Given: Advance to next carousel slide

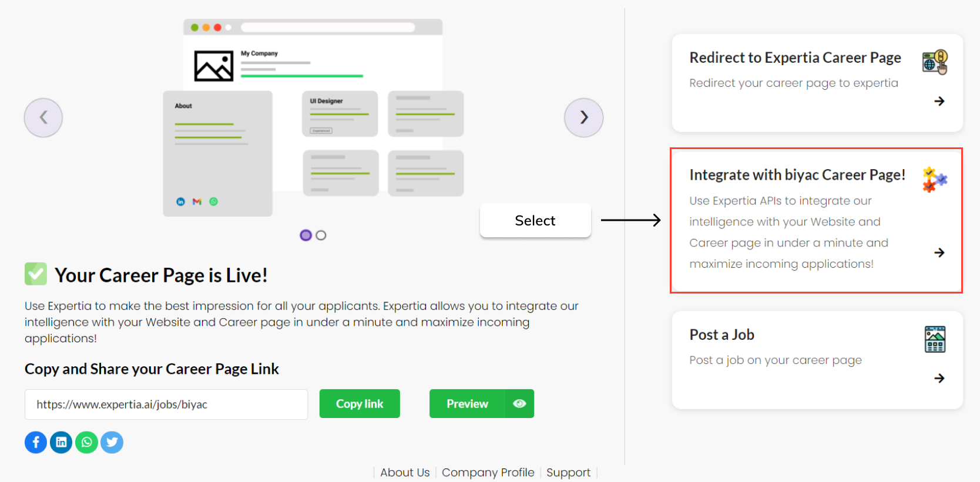Looking at the screenshot, I should [583, 117].
